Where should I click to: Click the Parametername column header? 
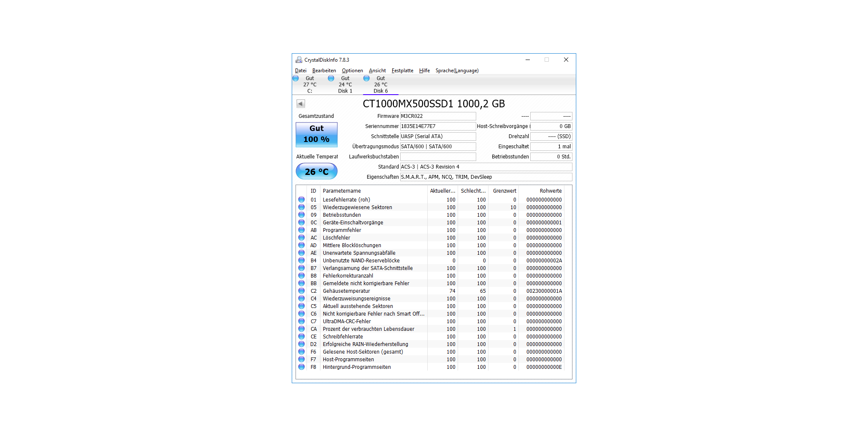tap(374, 191)
